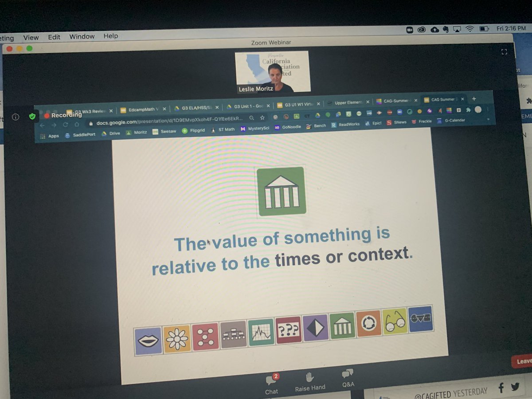Open Freckle bookmark
The width and height of the screenshot is (532, 399).
(x=421, y=121)
